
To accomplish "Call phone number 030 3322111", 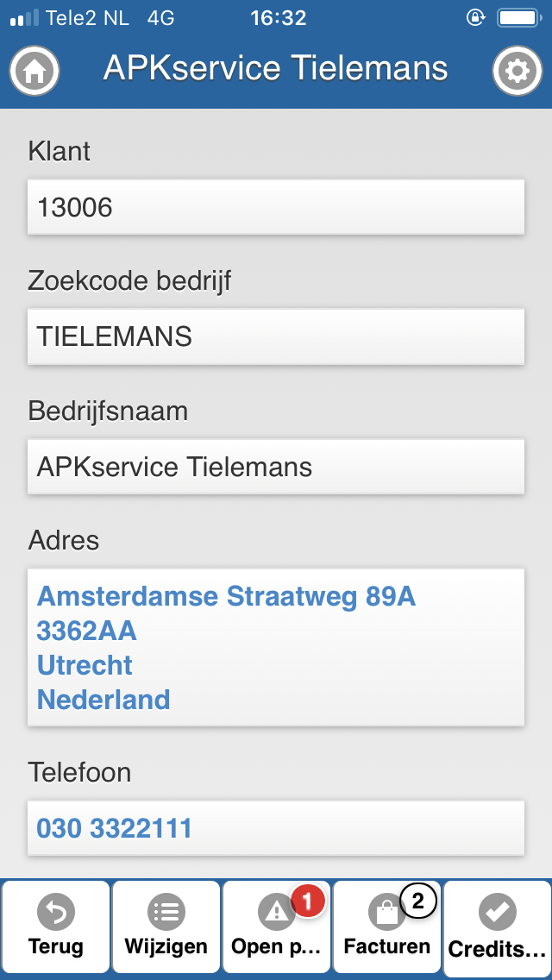I will point(115,829).
